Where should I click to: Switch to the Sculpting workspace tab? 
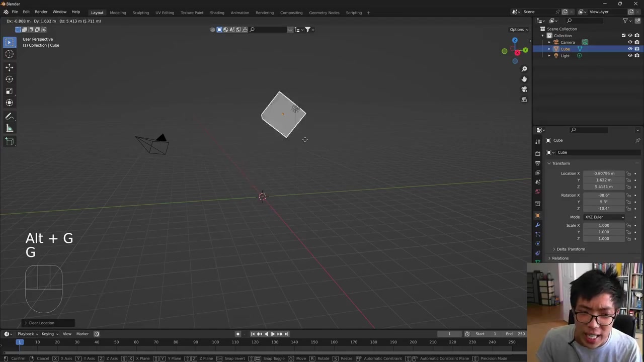[x=140, y=13]
